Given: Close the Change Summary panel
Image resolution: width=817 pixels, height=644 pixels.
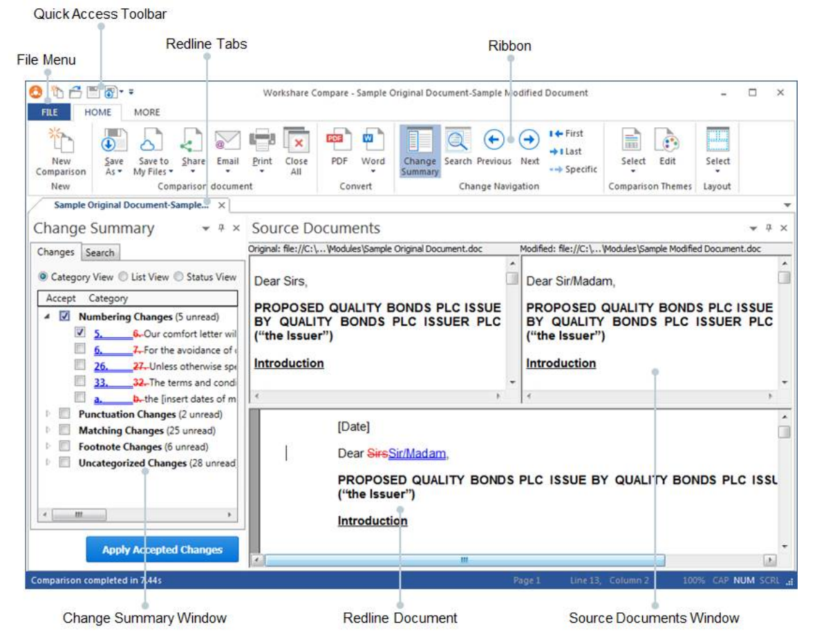Looking at the screenshot, I should coord(236,228).
